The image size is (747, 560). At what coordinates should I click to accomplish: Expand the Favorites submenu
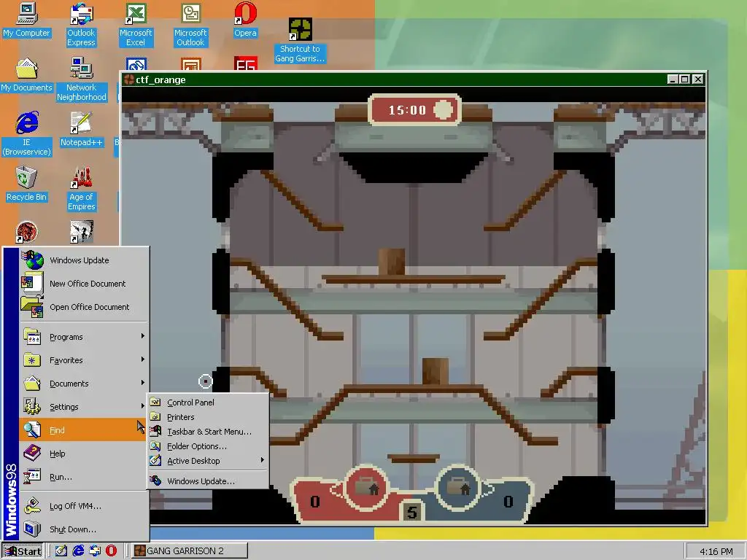click(85, 360)
